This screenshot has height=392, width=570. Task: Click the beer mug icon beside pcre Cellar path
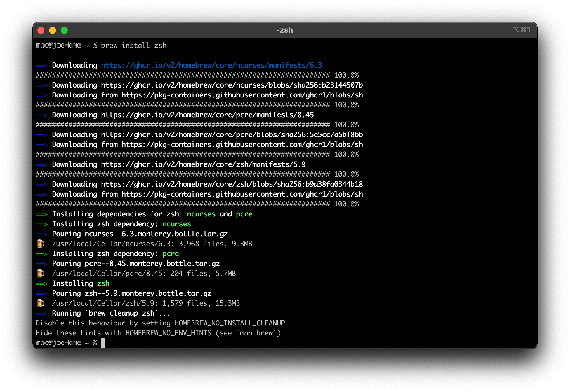pos(41,273)
